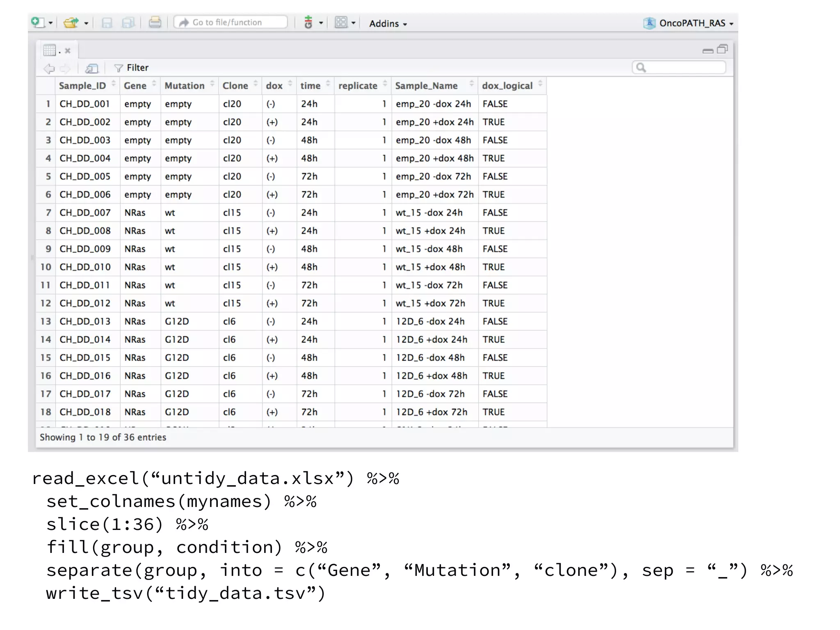Sort by Mutation column
This screenshot has height=630, width=840.
click(189, 86)
